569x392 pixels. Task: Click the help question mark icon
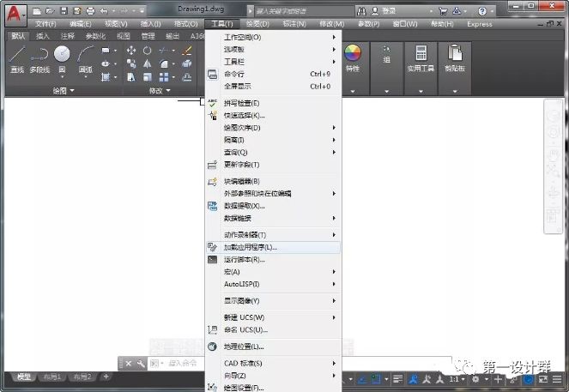point(482,11)
